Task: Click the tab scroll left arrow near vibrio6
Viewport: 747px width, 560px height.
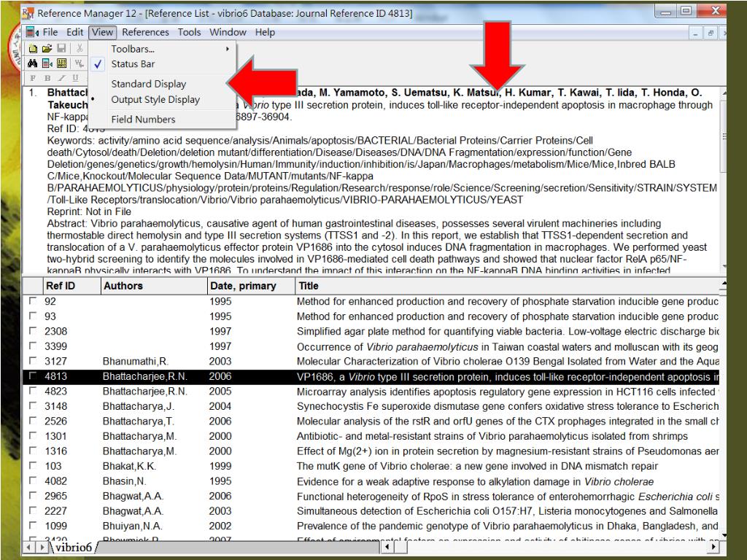Action: pyautogui.click(x=29, y=547)
